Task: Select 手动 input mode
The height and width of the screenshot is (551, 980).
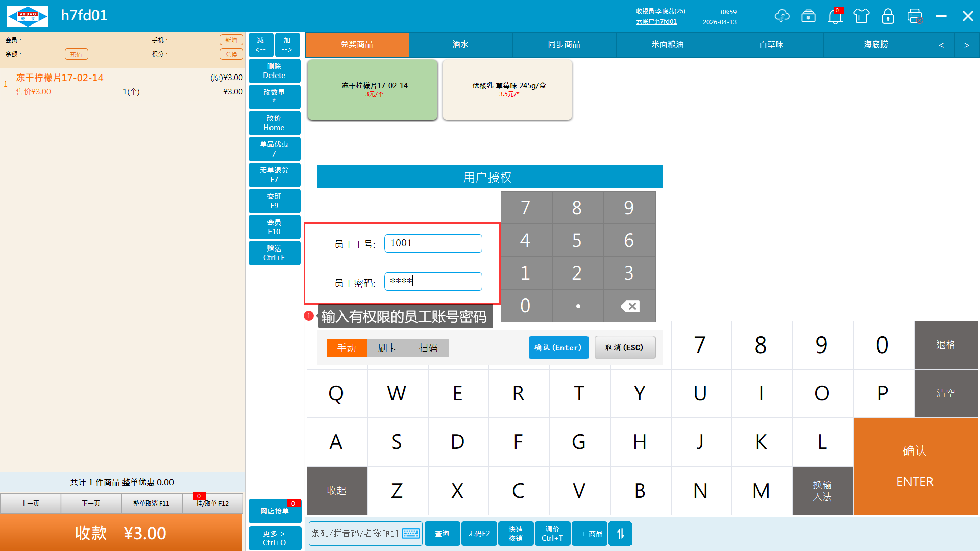Action: tap(347, 348)
